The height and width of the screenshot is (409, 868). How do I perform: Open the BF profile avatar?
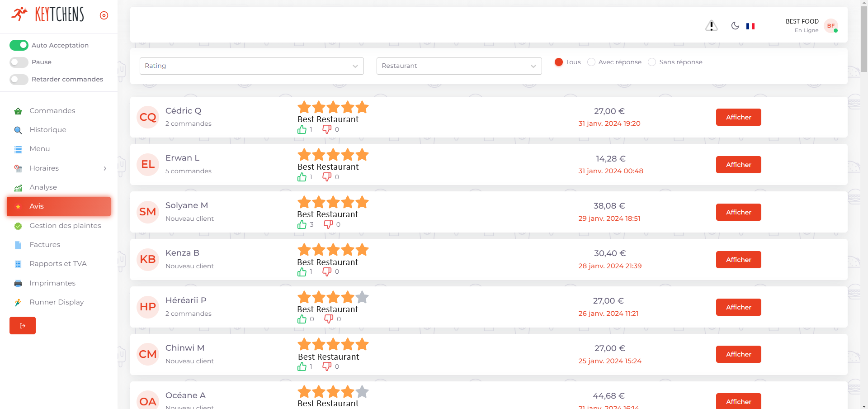click(830, 26)
